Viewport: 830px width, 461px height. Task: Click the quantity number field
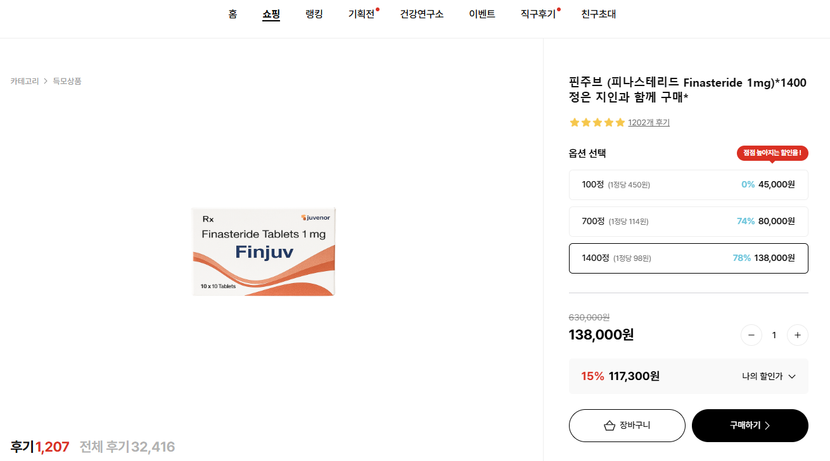click(774, 335)
